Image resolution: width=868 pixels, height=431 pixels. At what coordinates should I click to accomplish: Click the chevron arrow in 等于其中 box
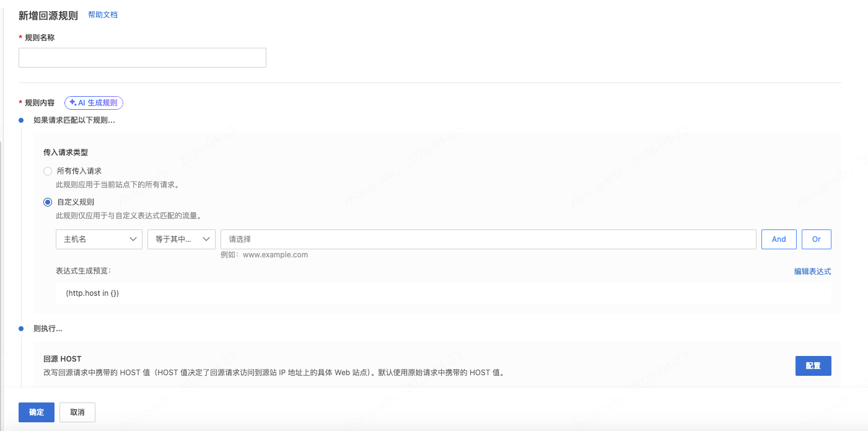(206, 239)
